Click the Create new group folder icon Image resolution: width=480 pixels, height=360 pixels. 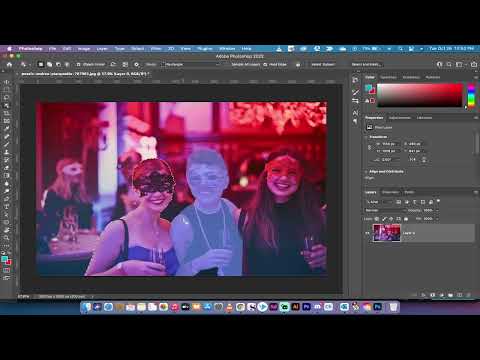(451, 295)
